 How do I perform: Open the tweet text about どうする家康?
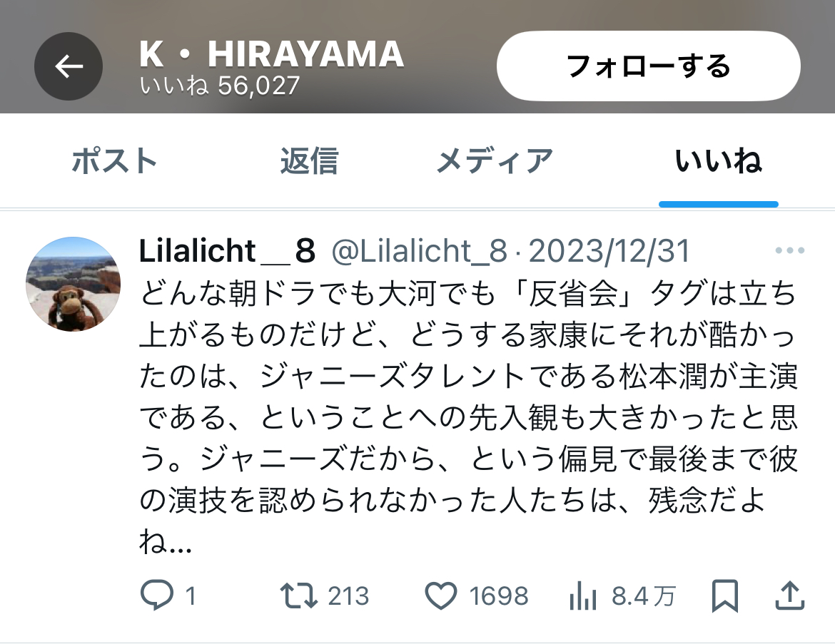coord(468,416)
